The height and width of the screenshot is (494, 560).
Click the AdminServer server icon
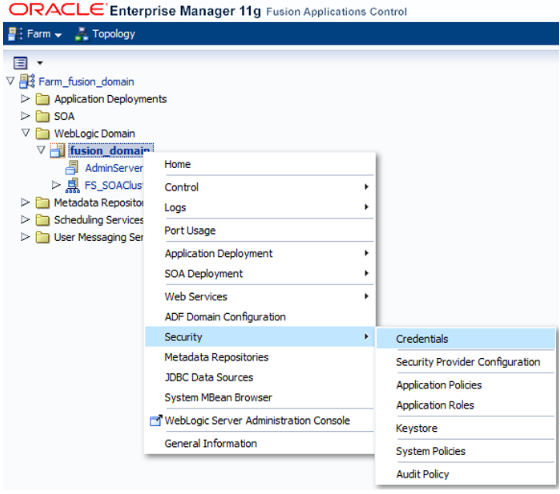coord(72,168)
